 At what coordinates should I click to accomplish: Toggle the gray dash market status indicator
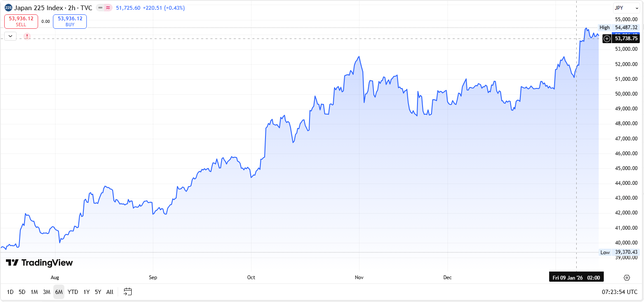100,8
